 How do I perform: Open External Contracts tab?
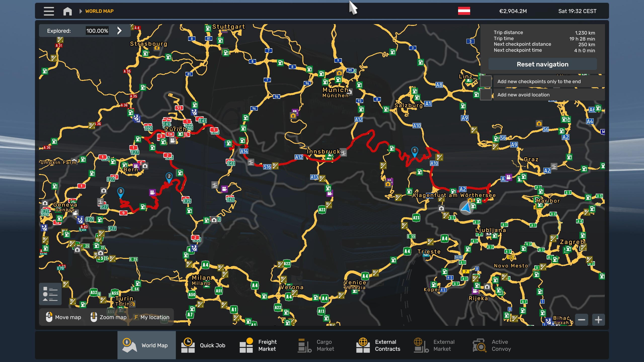(x=378, y=345)
